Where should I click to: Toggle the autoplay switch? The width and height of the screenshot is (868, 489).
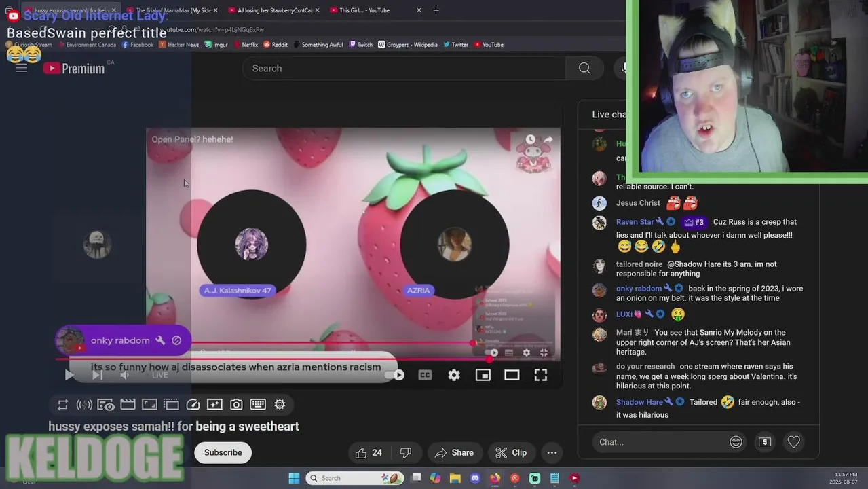click(x=395, y=375)
